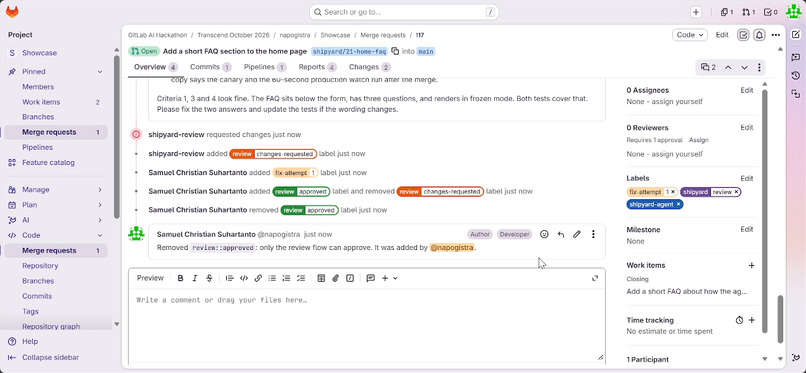Click Help in the sidebar
The width and height of the screenshot is (806, 373).
click(x=30, y=342)
